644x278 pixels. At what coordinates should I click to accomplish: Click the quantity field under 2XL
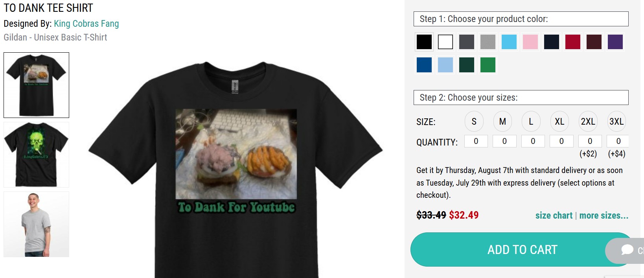click(590, 141)
